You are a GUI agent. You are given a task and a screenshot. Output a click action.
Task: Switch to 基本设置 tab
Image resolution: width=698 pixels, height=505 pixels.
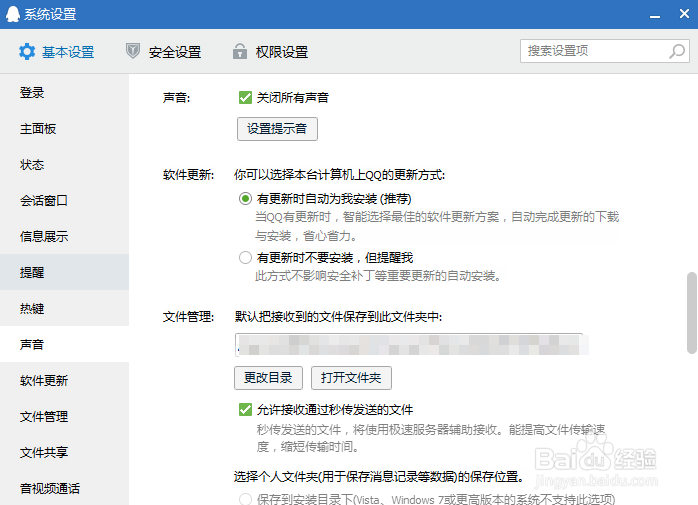point(57,52)
